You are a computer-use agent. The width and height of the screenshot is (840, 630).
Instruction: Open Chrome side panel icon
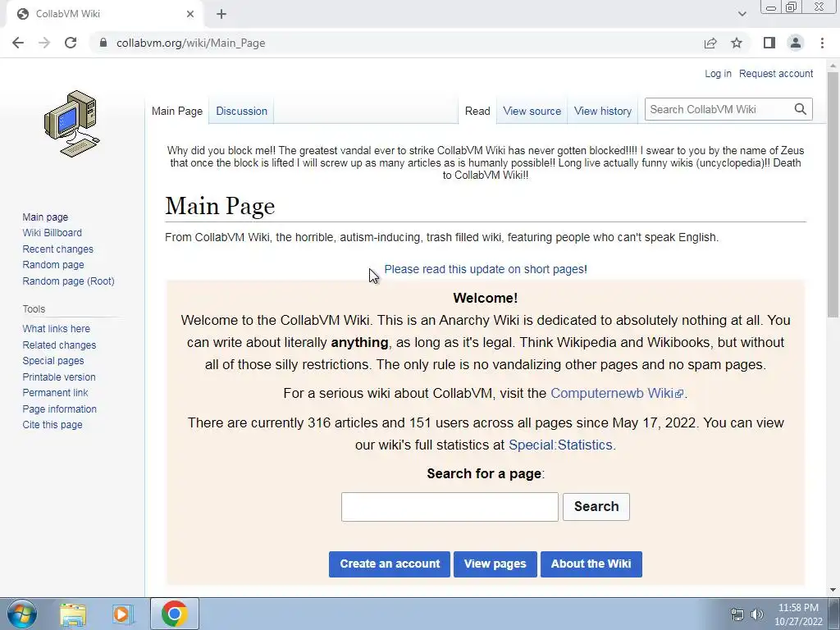tap(769, 43)
